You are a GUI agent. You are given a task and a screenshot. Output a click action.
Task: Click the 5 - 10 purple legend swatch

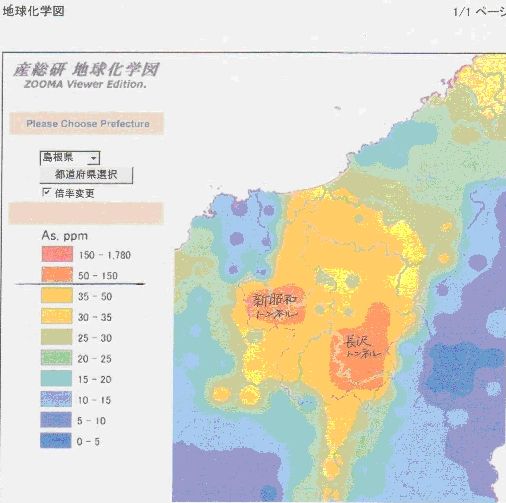click(x=56, y=420)
